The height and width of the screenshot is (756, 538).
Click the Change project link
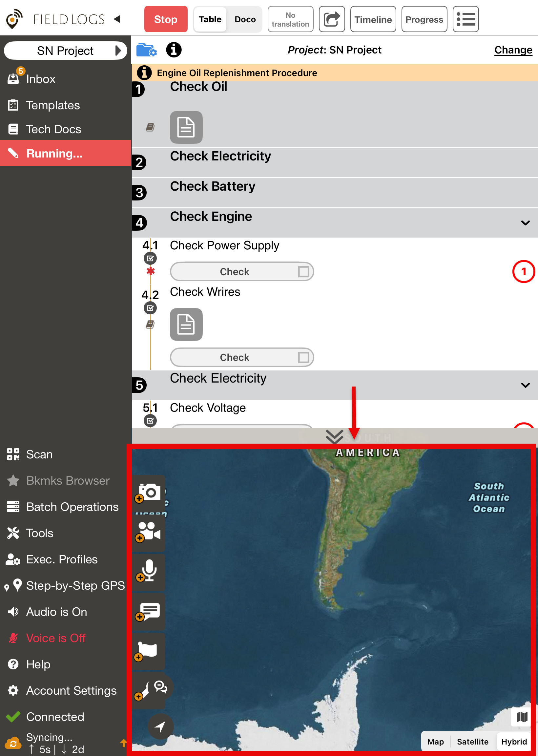coord(513,50)
